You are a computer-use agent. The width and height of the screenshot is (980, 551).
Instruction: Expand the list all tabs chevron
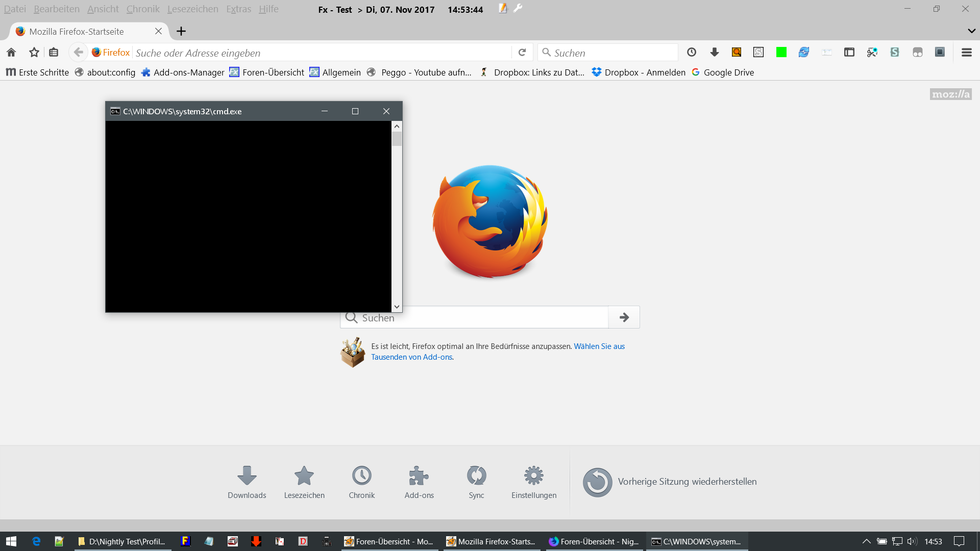coord(971,31)
